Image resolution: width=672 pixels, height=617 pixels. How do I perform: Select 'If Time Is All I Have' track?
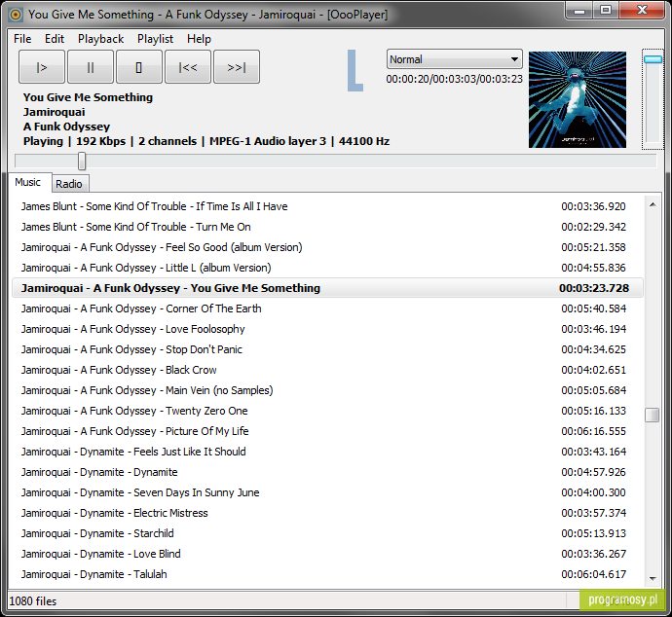tap(327, 206)
